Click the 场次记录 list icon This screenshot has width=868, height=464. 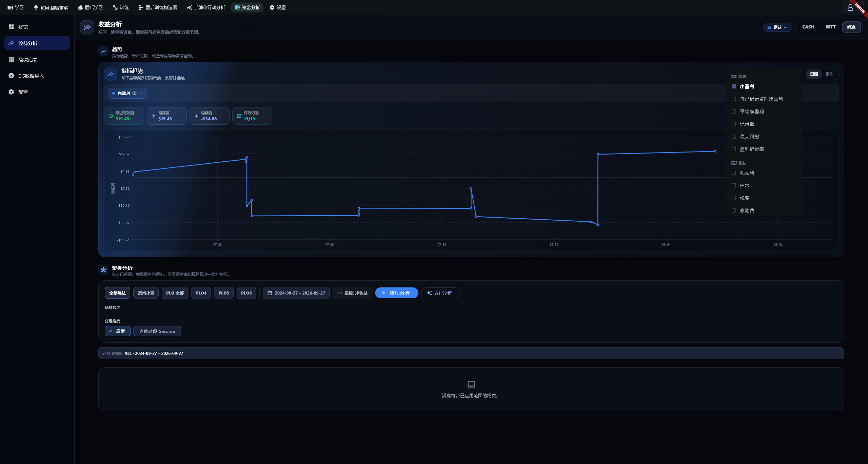pyautogui.click(x=11, y=59)
